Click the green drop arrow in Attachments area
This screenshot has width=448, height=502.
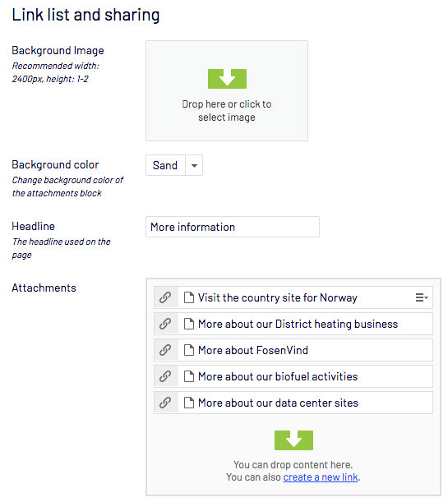point(293,440)
